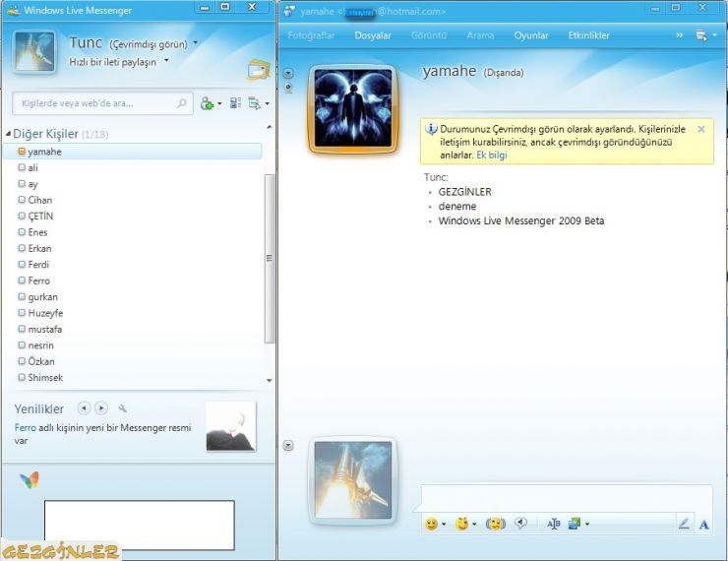The image size is (728, 561).
Task: Open the Dosyalar menu
Action: pos(372,35)
